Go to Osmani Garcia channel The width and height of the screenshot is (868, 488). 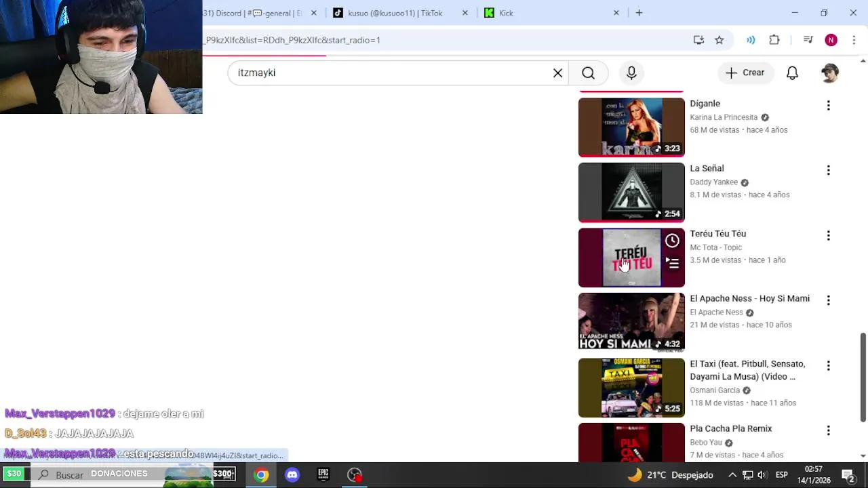pos(715,390)
